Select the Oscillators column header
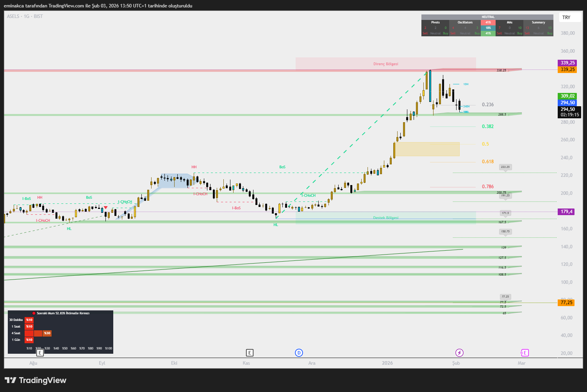 click(465, 23)
